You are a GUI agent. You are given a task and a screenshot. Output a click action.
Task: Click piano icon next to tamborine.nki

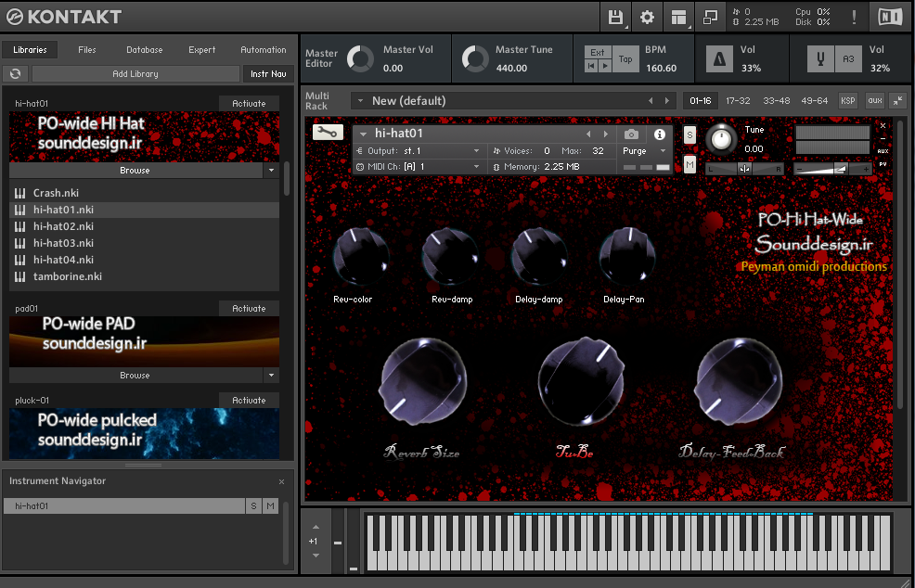tap(19, 276)
